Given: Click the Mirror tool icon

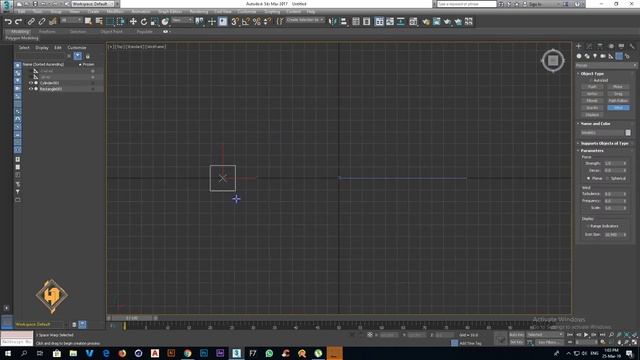Looking at the screenshot, I should pyautogui.click(x=333, y=22).
